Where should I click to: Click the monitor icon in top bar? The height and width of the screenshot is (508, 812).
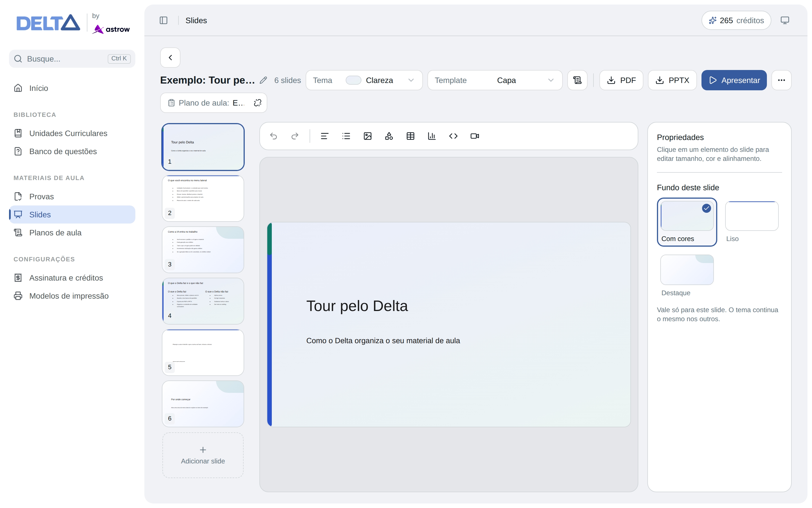(784, 21)
